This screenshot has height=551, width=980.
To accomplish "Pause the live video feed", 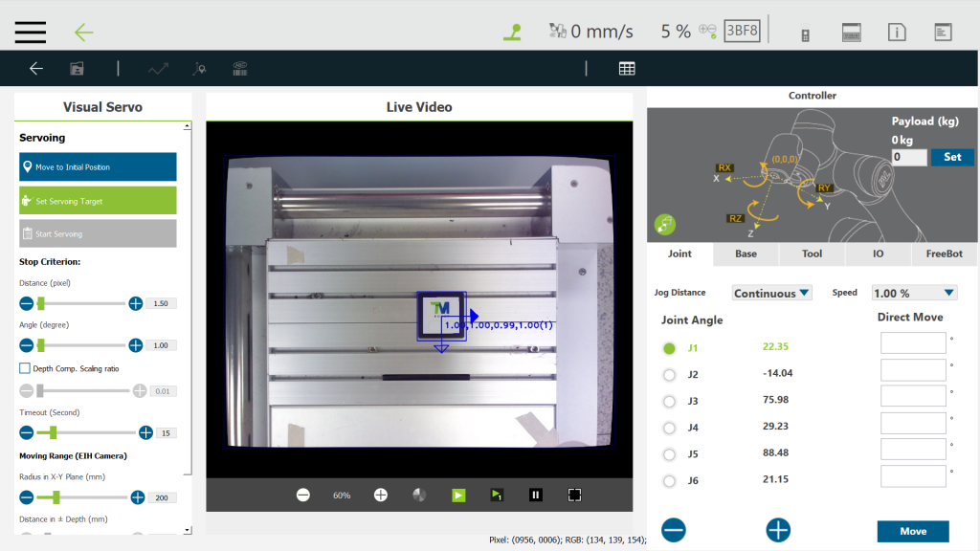I will [x=536, y=495].
